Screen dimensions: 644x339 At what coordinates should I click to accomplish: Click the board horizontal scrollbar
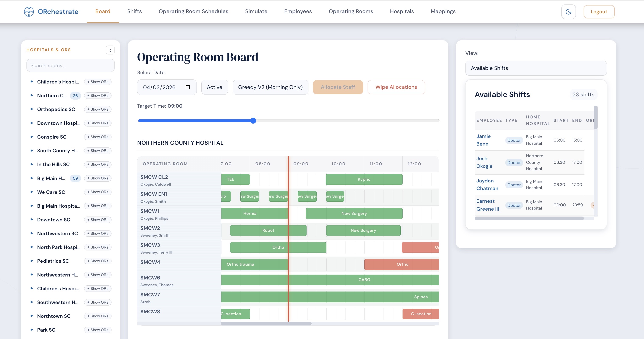click(266, 324)
